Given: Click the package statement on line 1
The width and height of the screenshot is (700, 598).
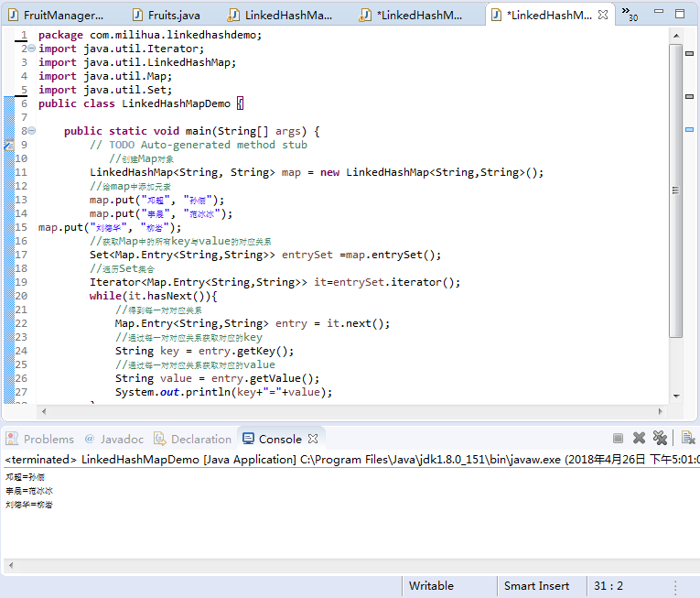Looking at the screenshot, I should [150, 35].
